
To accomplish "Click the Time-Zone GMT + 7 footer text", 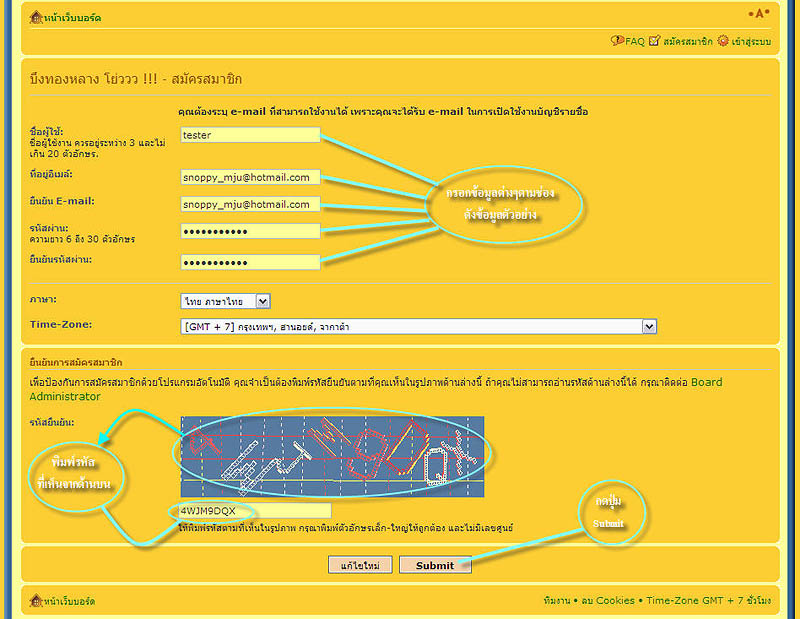I will pos(709,601).
